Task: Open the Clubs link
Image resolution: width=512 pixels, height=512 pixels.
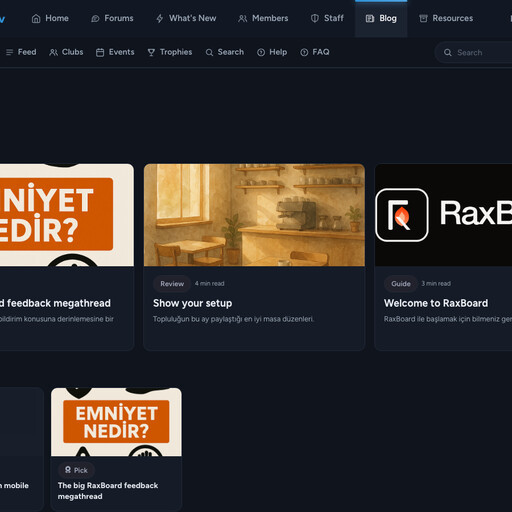Action: (66, 52)
